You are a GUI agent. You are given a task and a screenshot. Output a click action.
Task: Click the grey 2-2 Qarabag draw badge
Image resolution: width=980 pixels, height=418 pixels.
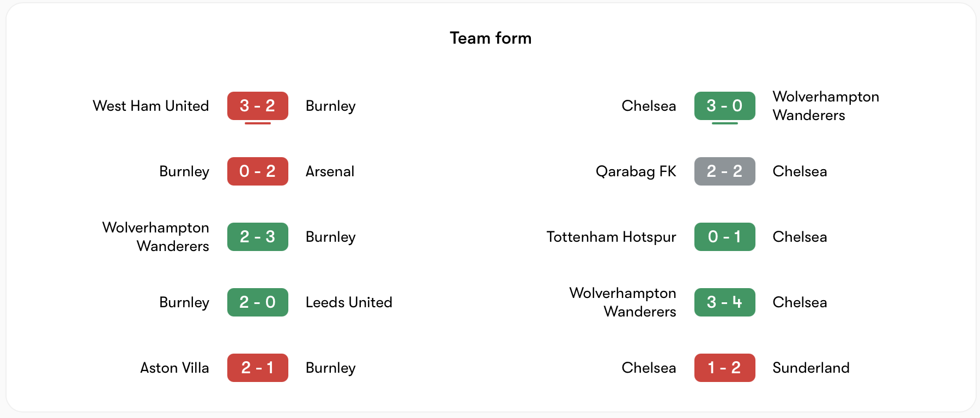point(725,171)
